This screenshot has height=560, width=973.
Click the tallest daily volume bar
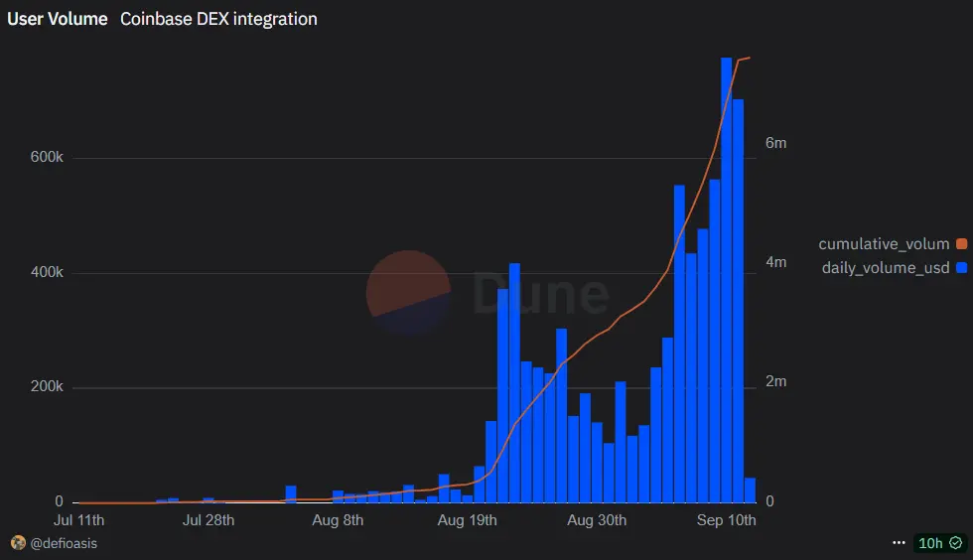click(x=726, y=280)
